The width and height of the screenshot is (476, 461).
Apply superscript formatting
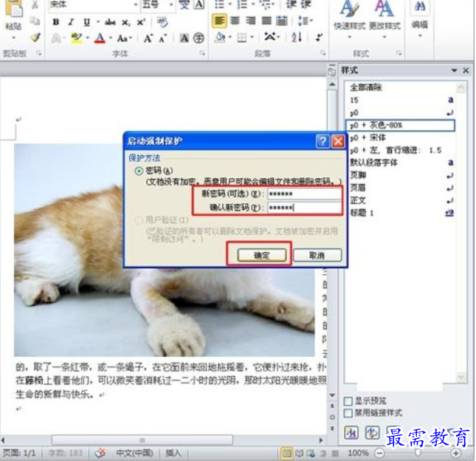pos(140,22)
